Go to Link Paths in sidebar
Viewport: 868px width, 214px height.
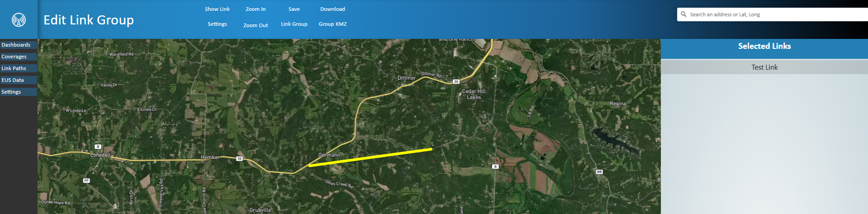(19, 68)
